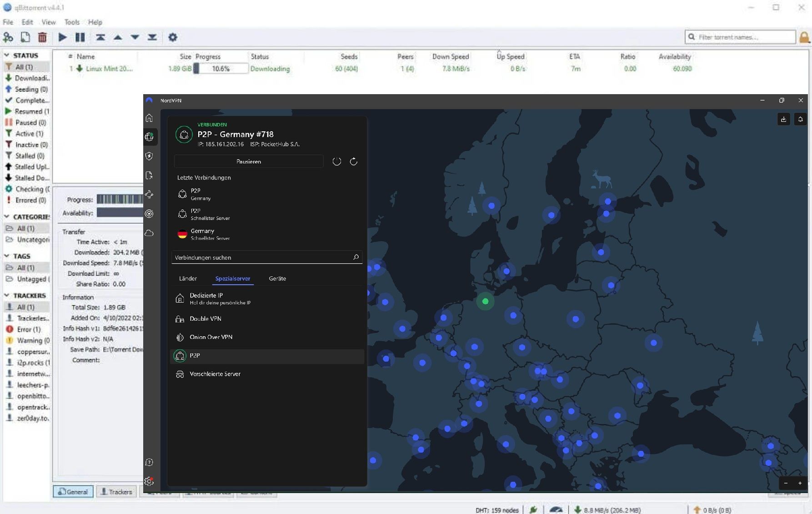Screen dimensions: 812x514
Task: Select the Seeding (0) status filter
Action: (x=27, y=89)
